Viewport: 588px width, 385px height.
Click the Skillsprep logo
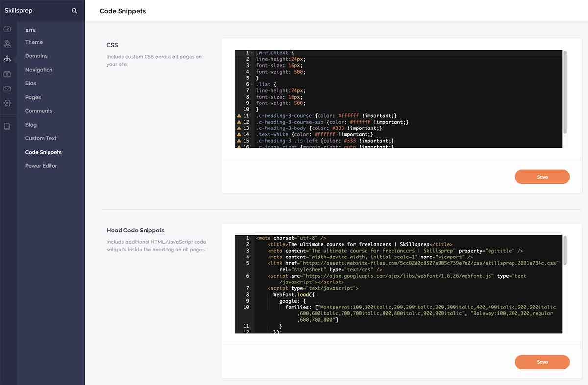click(19, 10)
